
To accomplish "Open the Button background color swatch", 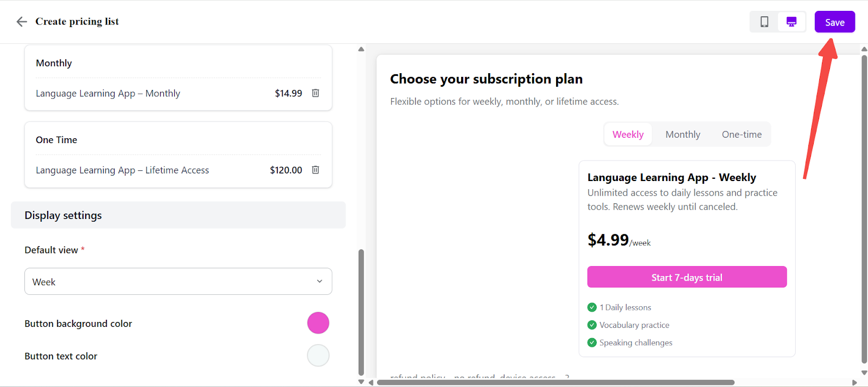I will point(318,323).
